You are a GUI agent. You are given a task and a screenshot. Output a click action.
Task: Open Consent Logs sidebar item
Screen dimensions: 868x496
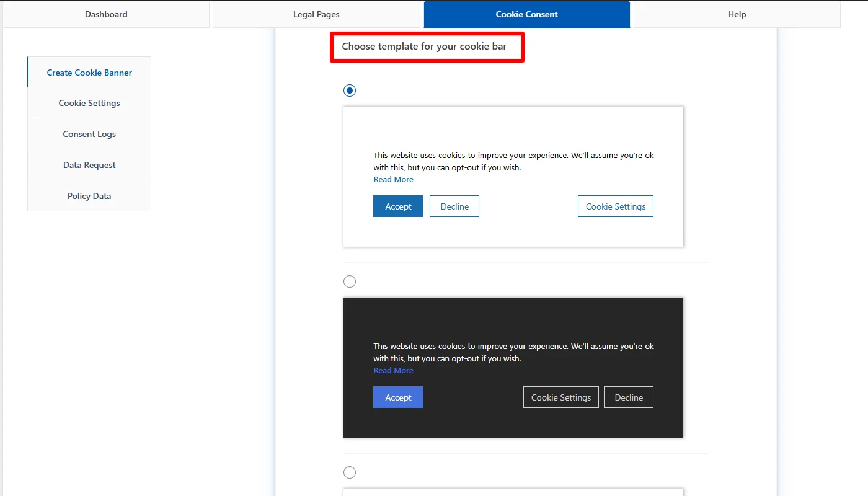tap(89, 134)
